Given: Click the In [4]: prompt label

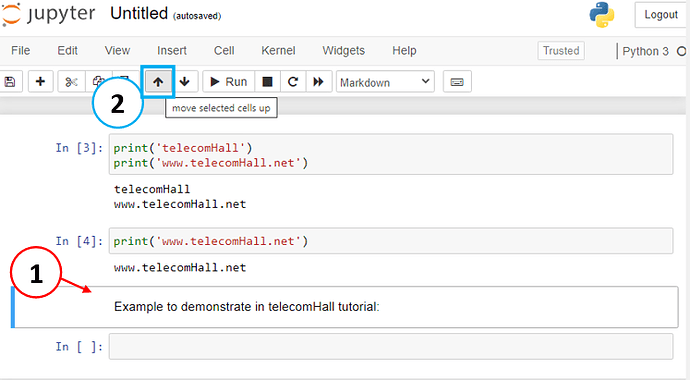Looking at the screenshot, I should point(79,241).
